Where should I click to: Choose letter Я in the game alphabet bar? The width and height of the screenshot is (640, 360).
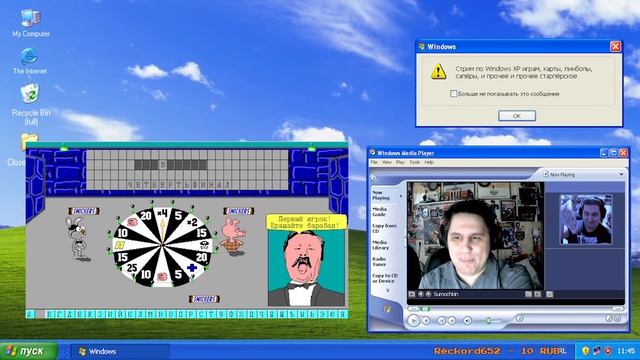point(342,314)
